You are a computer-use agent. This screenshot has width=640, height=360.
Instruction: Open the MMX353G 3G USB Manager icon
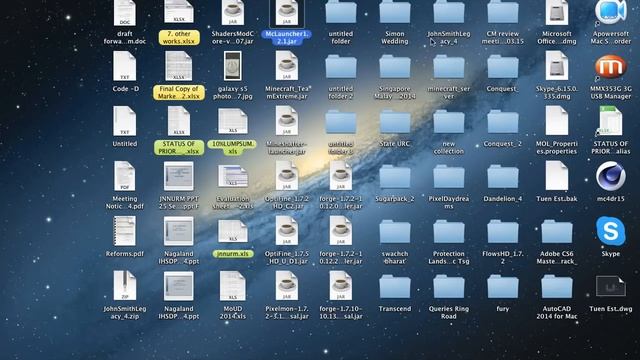(x=611, y=67)
